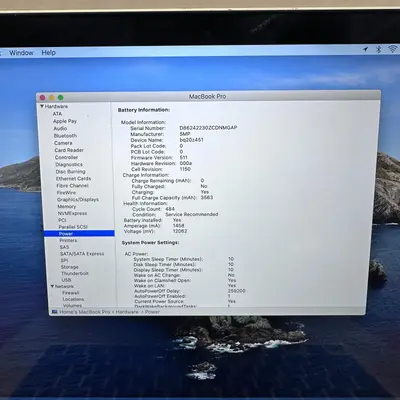Click the yellow minimize window button
Screen dimensions: 400x400
point(52,97)
